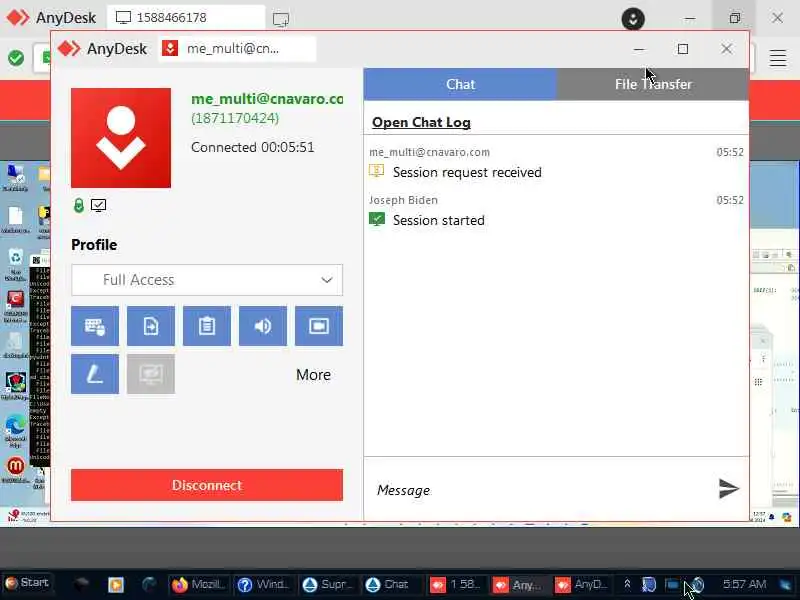Image resolution: width=800 pixels, height=600 pixels.
Task: Open 1 58... AnyDesk taskbar item
Action: click(456, 584)
